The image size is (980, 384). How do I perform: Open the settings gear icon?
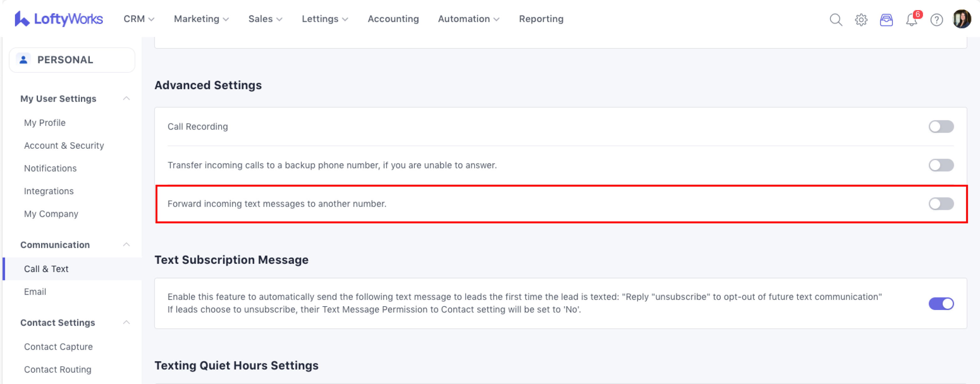point(861,19)
